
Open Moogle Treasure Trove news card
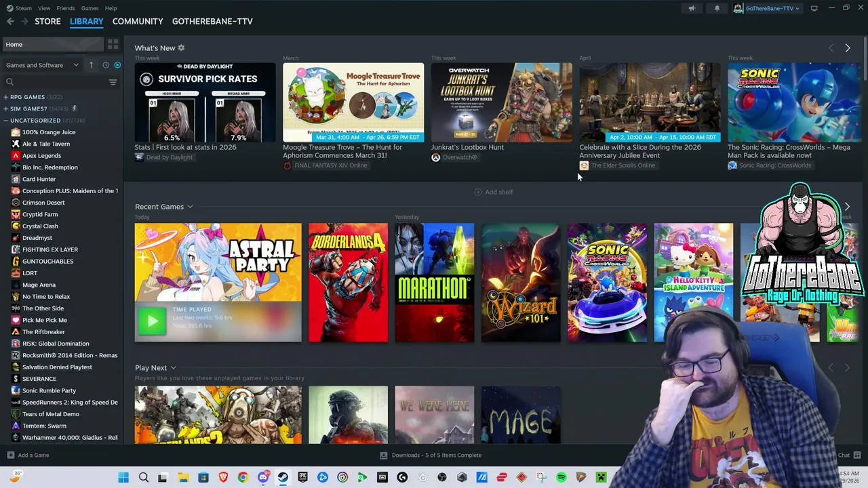pyautogui.click(x=353, y=102)
